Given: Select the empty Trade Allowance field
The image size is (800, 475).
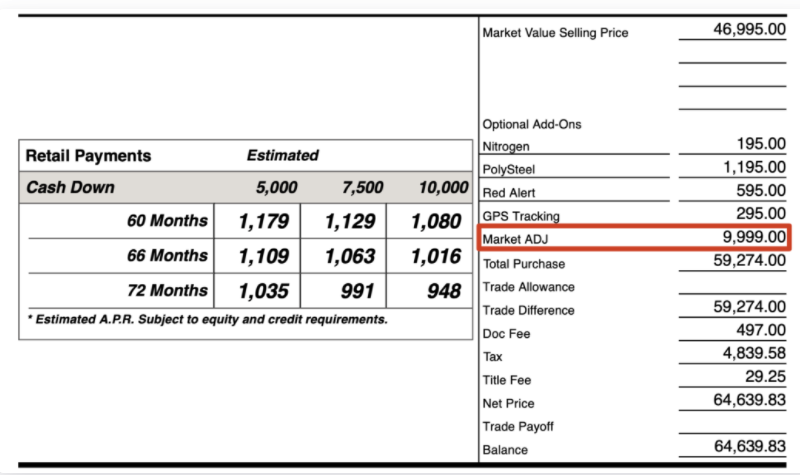Looking at the screenshot, I should pos(732,285).
